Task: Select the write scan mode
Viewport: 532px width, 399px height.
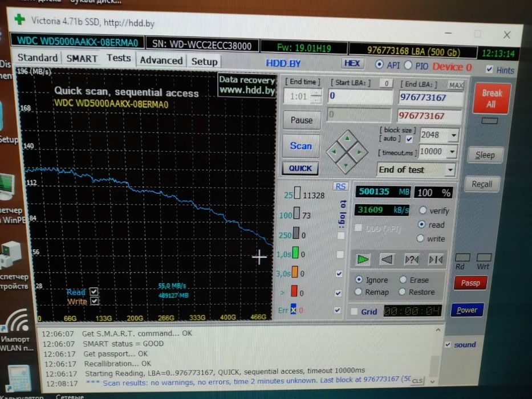Action: [420, 238]
